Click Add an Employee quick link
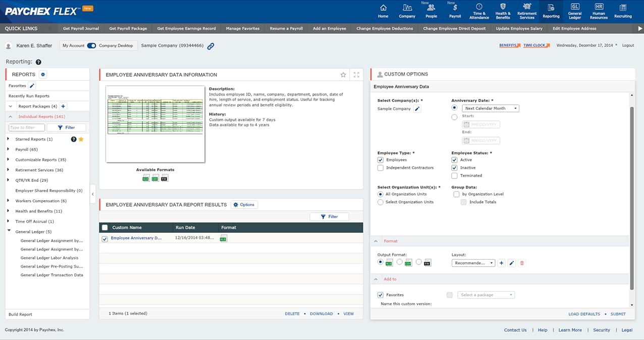 pos(330,29)
